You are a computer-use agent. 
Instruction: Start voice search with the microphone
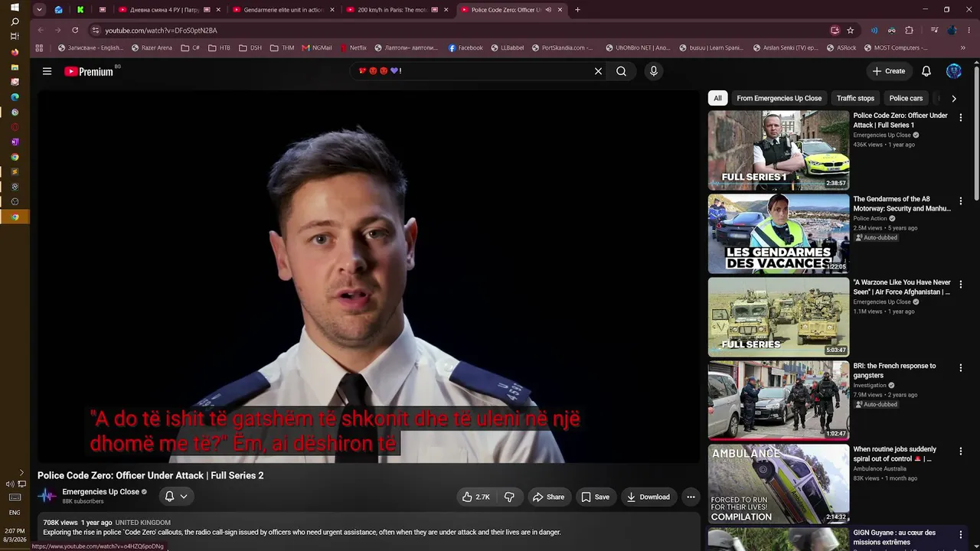coord(653,71)
